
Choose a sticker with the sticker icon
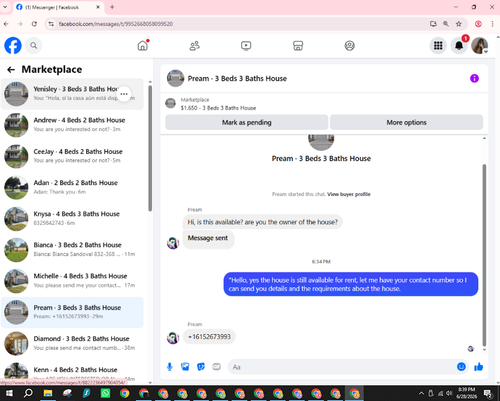pyautogui.click(x=201, y=367)
